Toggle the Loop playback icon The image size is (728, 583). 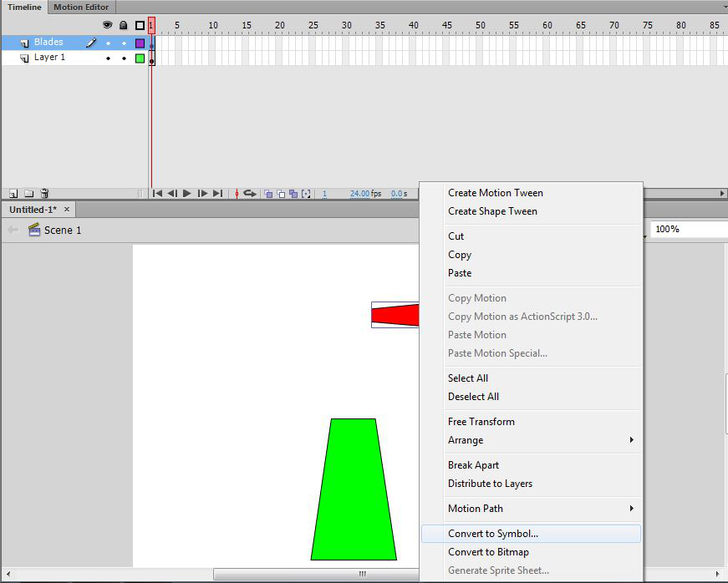250,194
